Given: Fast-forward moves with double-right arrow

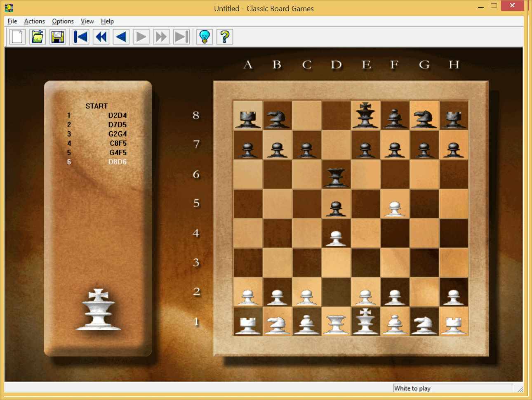Looking at the screenshot, I should click(161, 37).
